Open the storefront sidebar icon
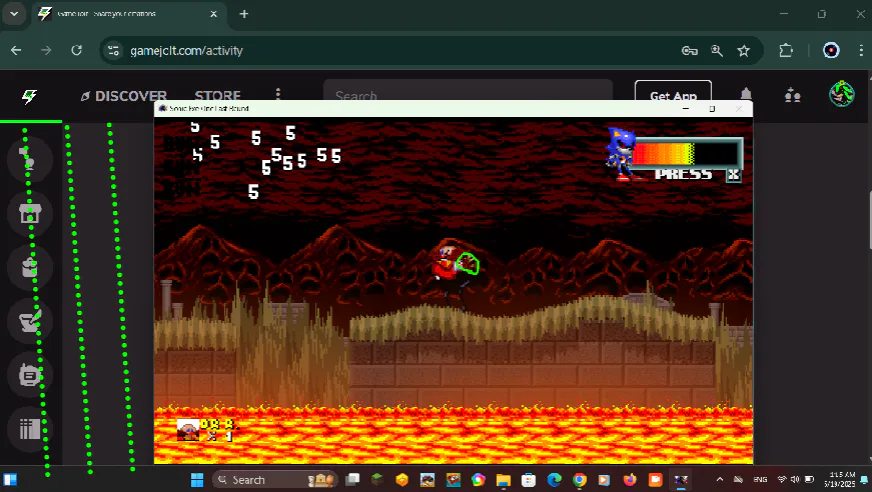Image resolution: width=872 pixels, height=492 pixels. [x=29, y=213]
